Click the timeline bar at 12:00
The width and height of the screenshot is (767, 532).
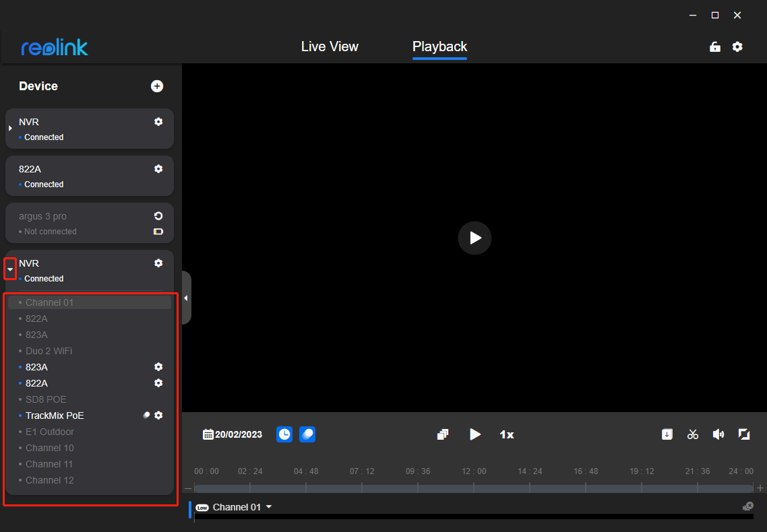tap(474, 488)
